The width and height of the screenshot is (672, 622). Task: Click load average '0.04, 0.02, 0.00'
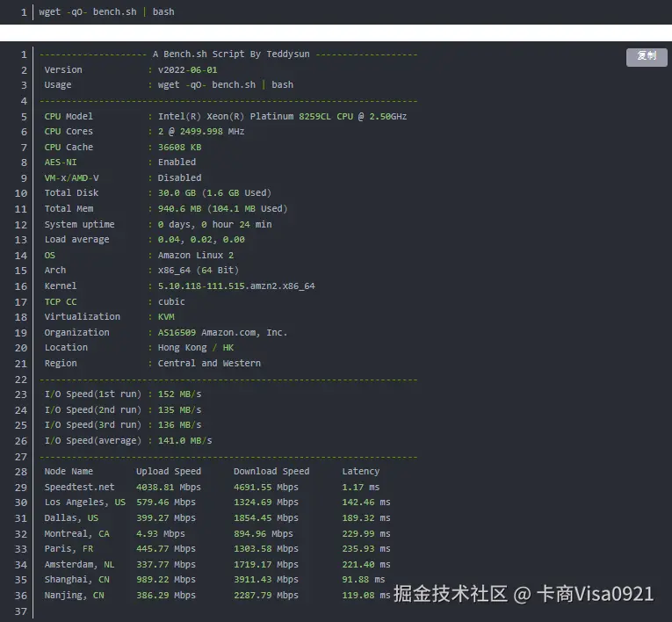tap(201, 240)
